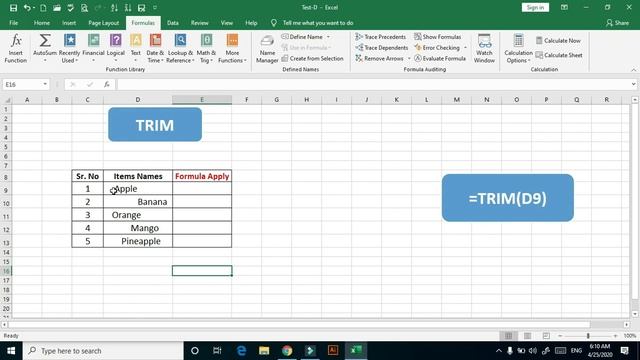
Task: Click the Open folder icon in quick access toolbar
Action: [57, 8]
